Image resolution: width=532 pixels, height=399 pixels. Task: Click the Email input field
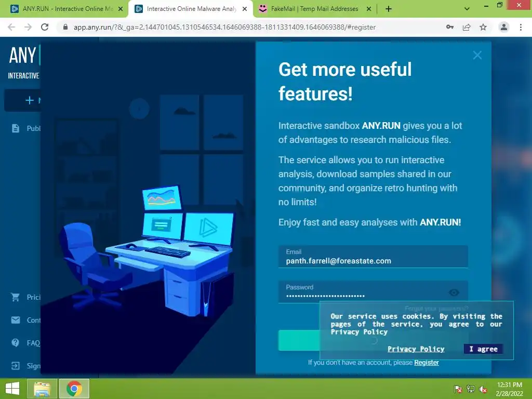click(x=373, y=257)
